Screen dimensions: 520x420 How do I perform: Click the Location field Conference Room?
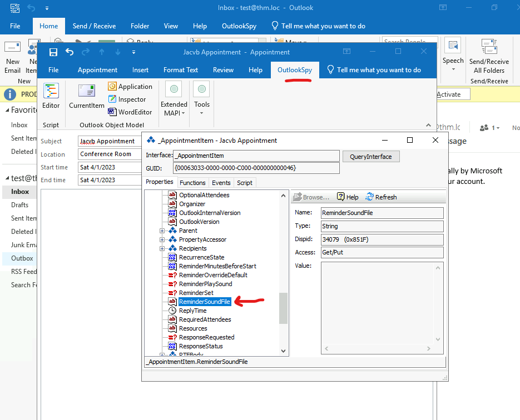[x=110, y=154]
